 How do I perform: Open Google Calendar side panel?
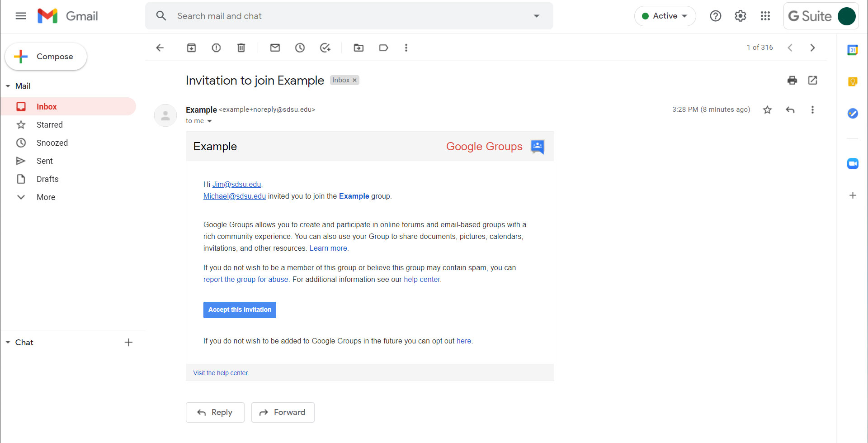853,50
